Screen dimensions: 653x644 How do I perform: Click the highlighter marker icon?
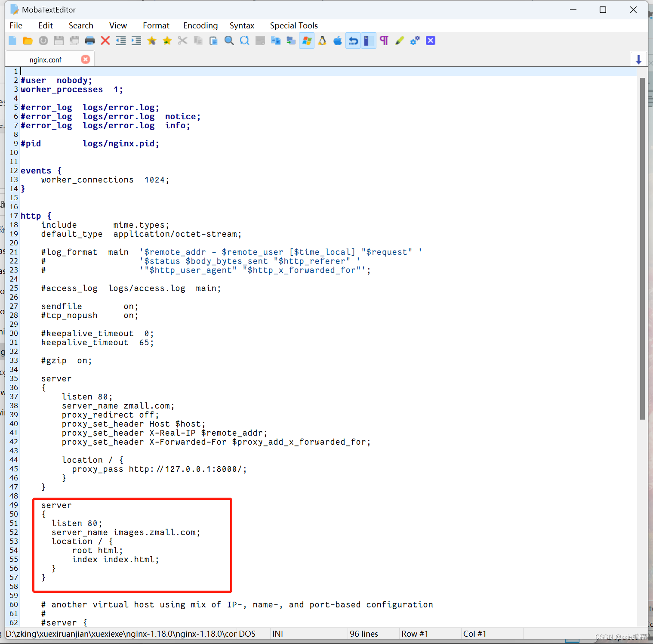coord(400,41)
